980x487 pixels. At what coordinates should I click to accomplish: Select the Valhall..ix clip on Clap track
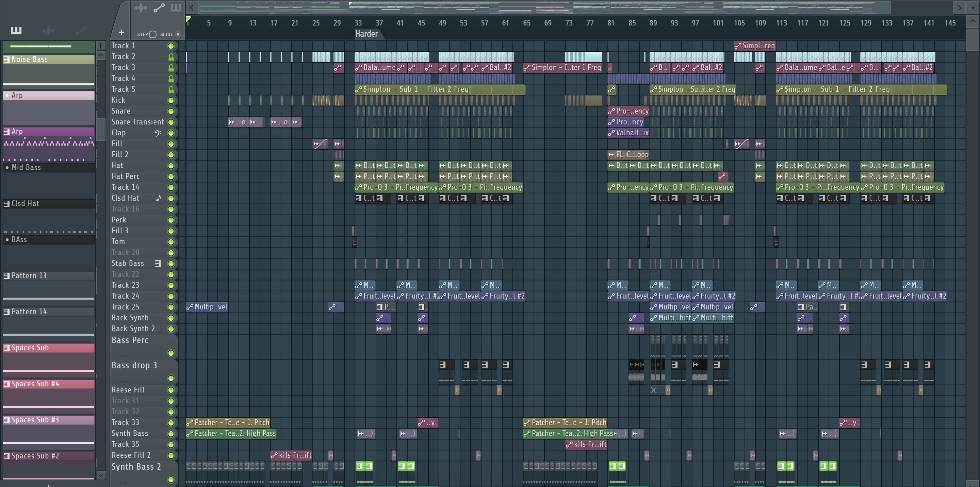click(628, 133)
